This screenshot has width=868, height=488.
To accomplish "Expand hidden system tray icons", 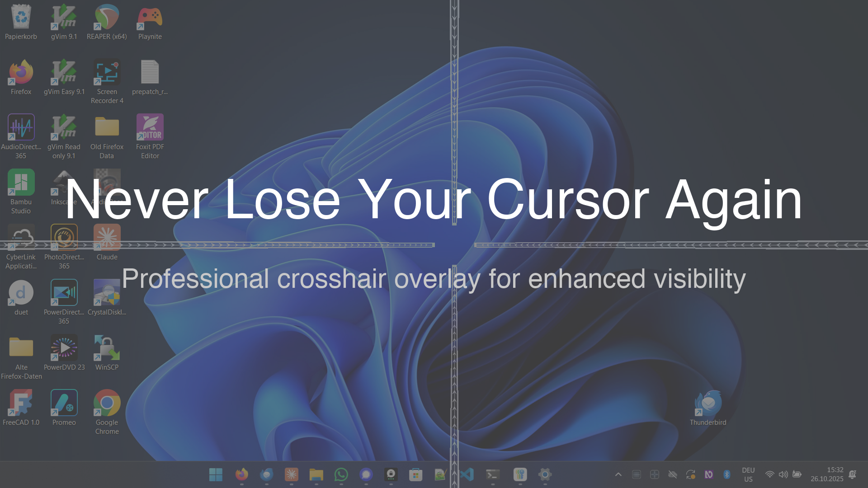I will pyautogui.click(x=618, y=475).
